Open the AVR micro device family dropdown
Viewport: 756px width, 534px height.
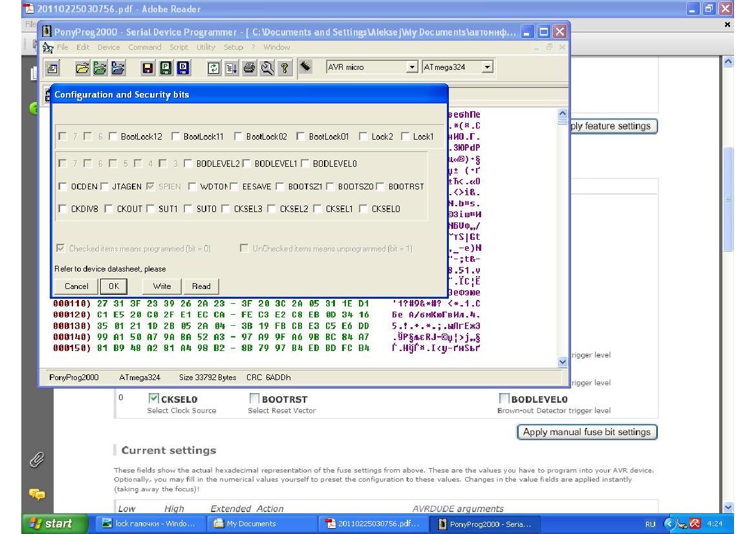click(x=411, y=67)
